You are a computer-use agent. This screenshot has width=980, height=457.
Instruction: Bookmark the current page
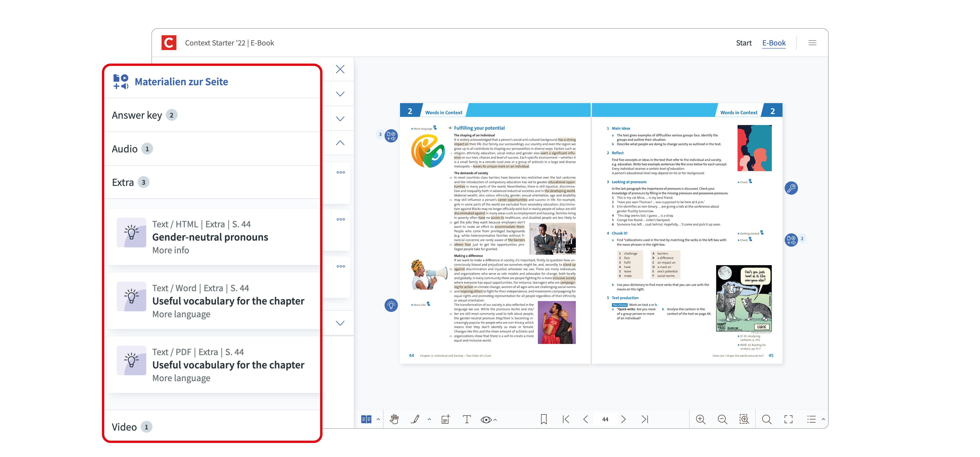(544, 419)
